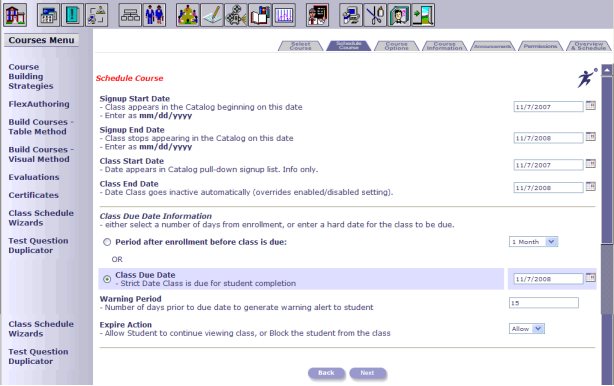
Task: Click the exit door icon
Action: pos(423,15)
